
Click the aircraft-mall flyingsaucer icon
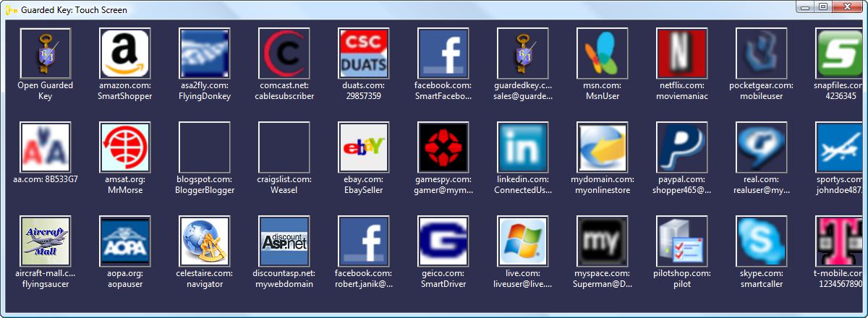[46, 241]
